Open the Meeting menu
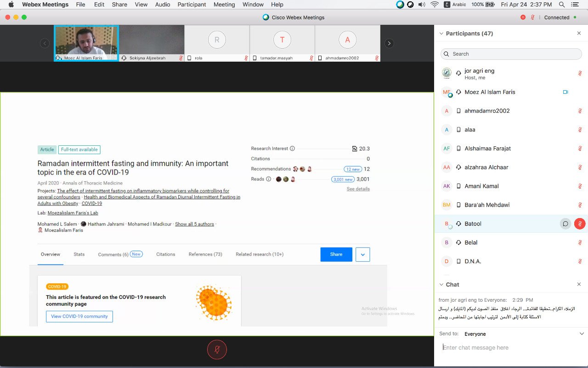Image resolution: width=588 pixels, height=368 pixels. click(224, 5)
